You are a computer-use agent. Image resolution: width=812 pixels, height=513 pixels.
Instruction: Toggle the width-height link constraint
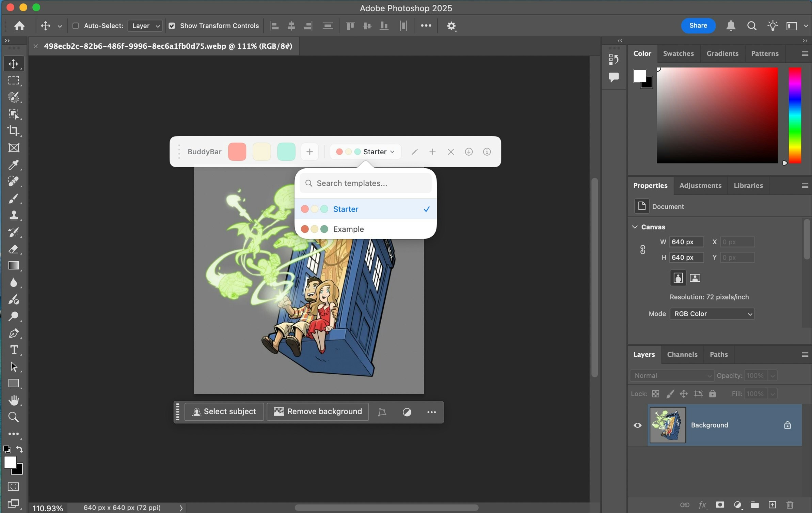(643, 250)
